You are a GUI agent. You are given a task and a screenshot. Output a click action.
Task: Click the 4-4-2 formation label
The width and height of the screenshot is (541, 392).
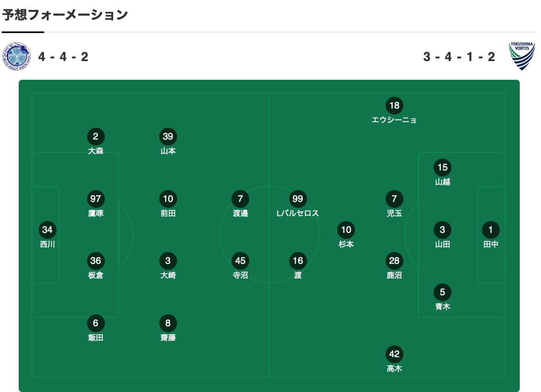63,56
